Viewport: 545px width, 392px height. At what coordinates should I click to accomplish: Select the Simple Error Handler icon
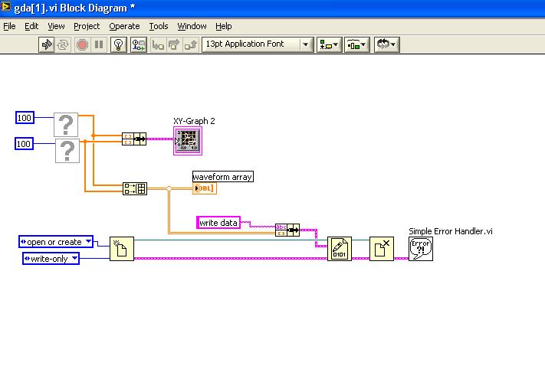click(x=421, y=249)
